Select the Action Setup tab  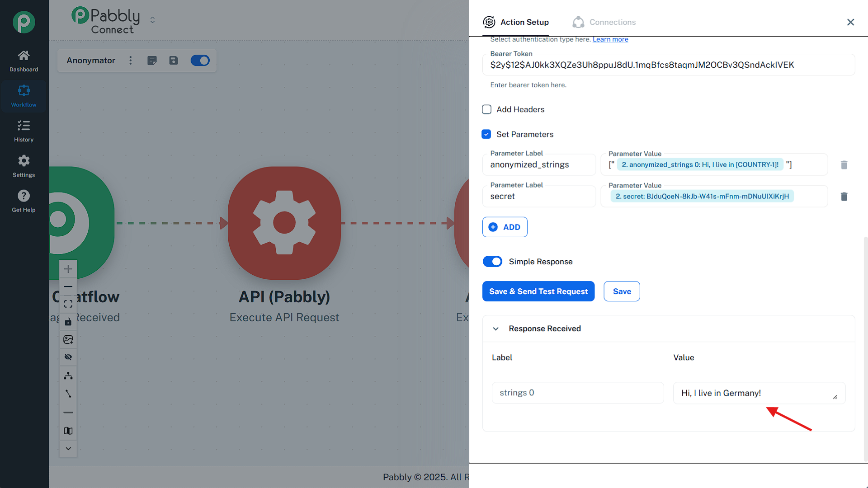tap(516, 22)
